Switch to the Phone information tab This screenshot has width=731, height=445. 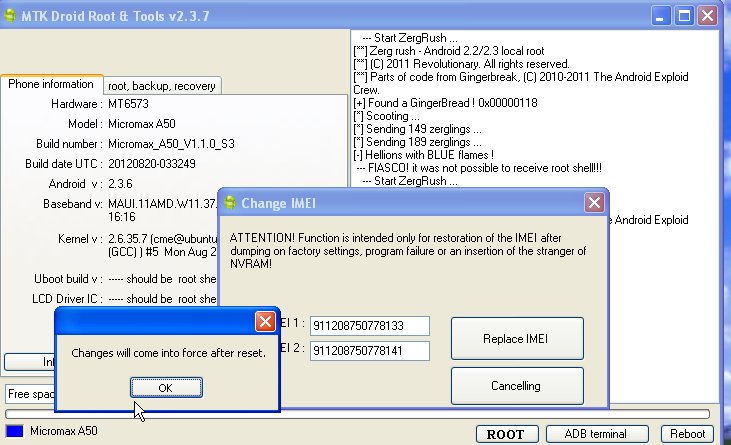[x=51, y=85]
